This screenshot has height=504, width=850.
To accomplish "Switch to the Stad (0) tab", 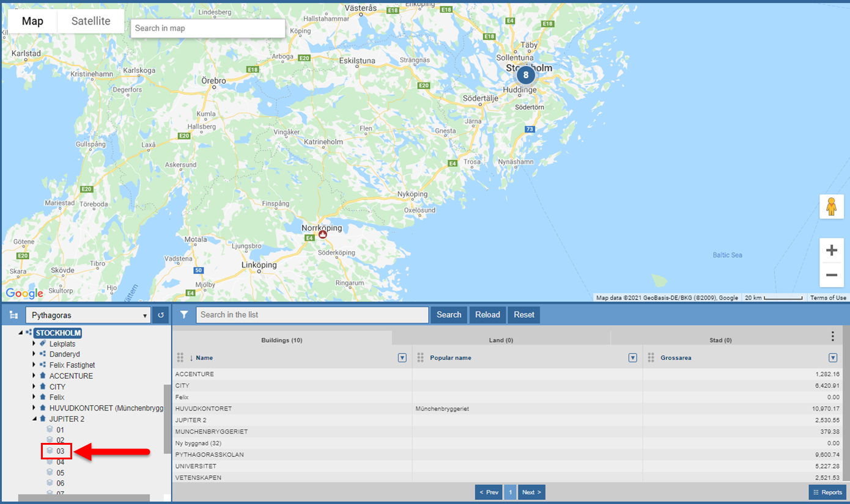I will 720,340.
